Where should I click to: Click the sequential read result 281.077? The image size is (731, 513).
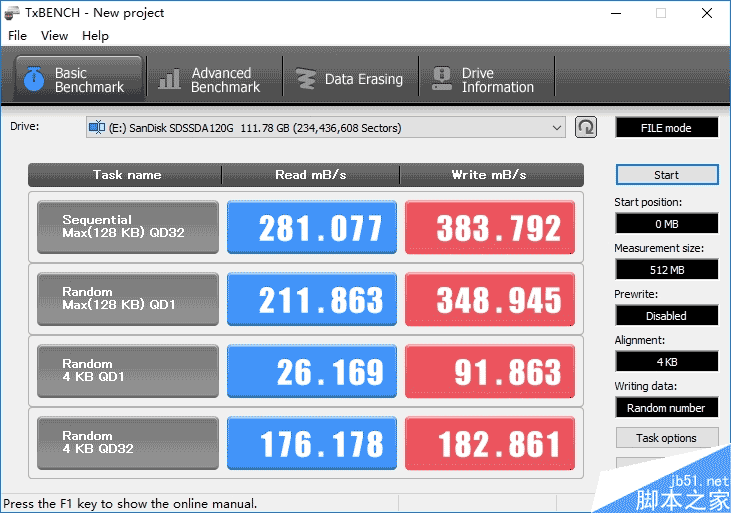(312, 227)
